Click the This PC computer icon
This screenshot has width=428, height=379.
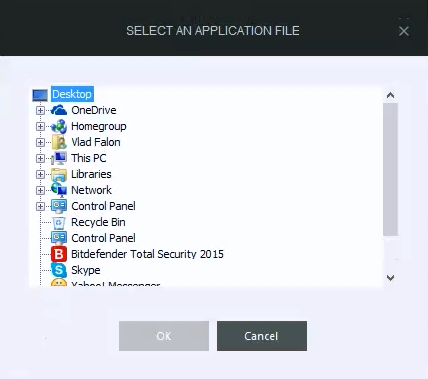click(59, 158)
